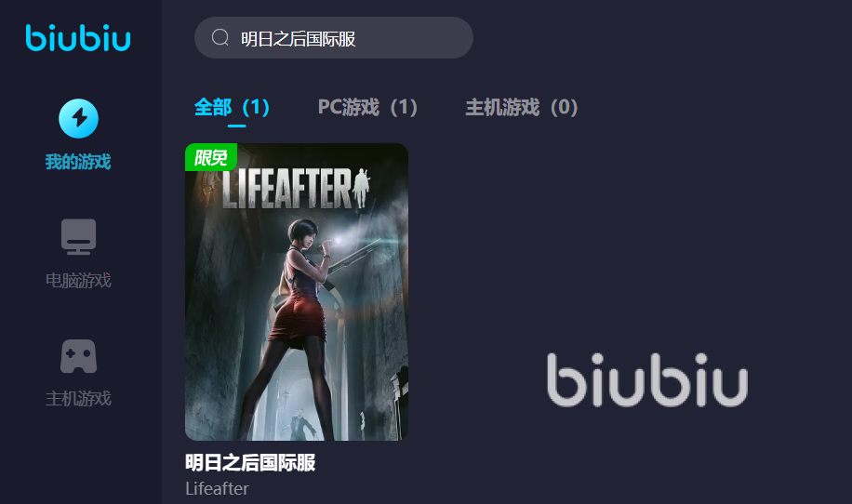This screenshot has height=504, width=852.
Task: Click the green 限免 badge
Action: [x=211, y=157]
